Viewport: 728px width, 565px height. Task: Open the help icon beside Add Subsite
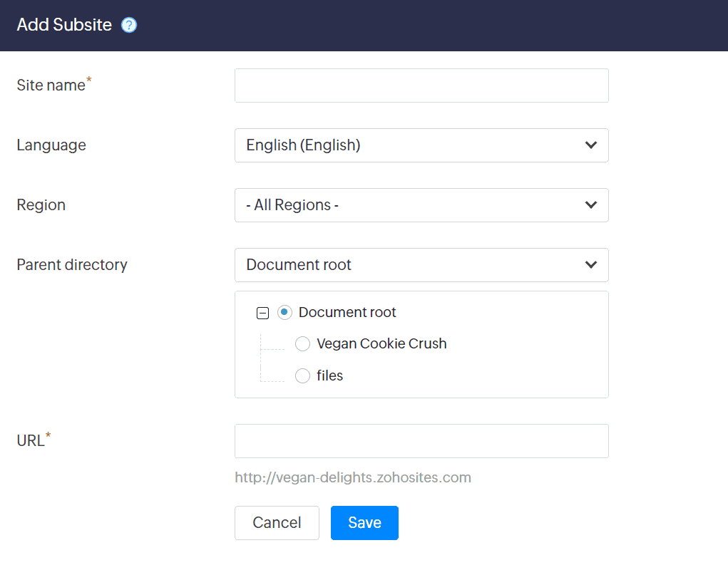[x=129, y=26]
